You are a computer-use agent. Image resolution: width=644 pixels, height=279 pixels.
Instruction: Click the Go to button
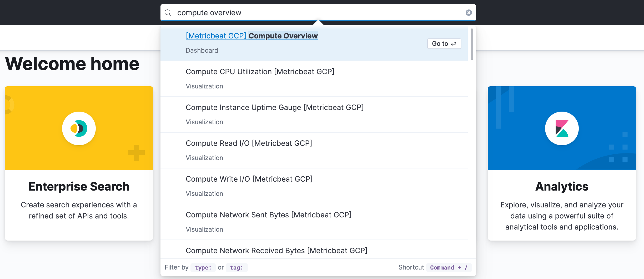(444, 44)
